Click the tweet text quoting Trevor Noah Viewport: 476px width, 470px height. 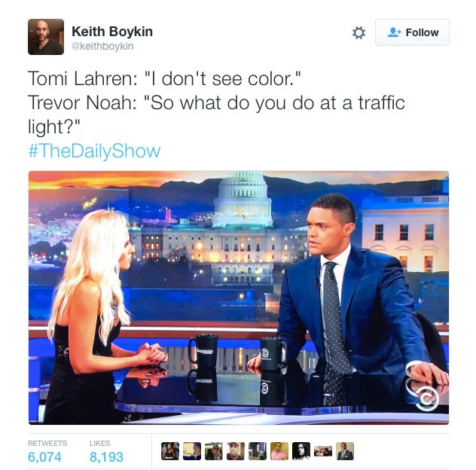coord(216,114)
